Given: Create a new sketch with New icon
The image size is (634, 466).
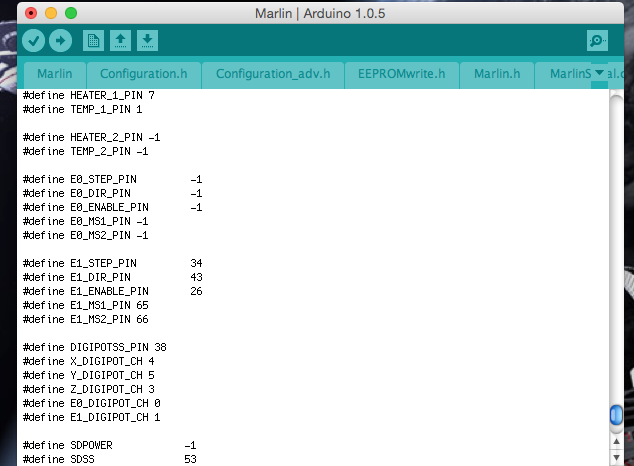Looking at the screenshot, I should (94, 41).
